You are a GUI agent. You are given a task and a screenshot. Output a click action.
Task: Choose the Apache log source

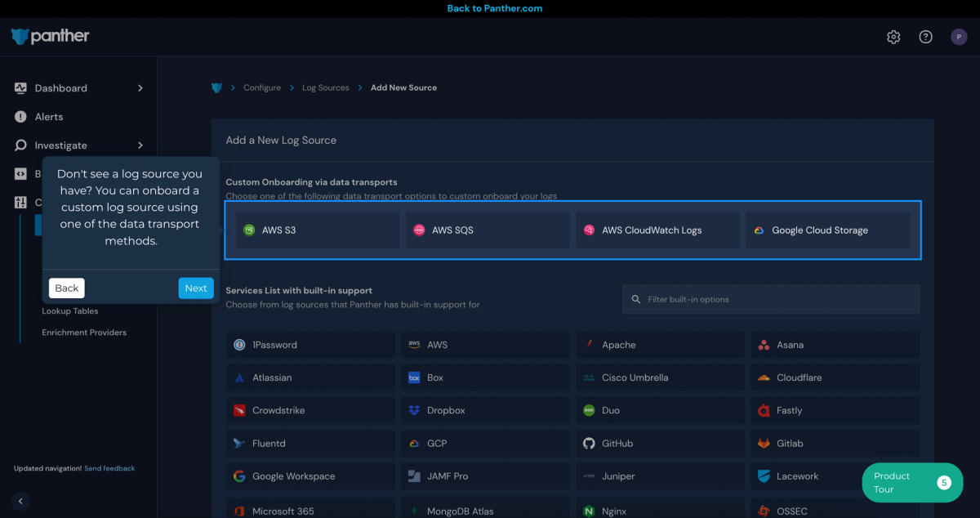(x=659, y=345)
